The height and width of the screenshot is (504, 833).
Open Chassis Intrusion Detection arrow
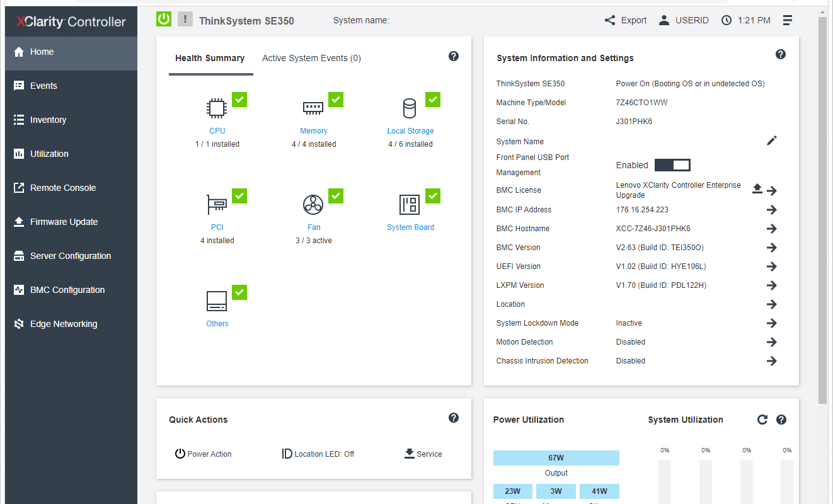[x=772, y=361]
